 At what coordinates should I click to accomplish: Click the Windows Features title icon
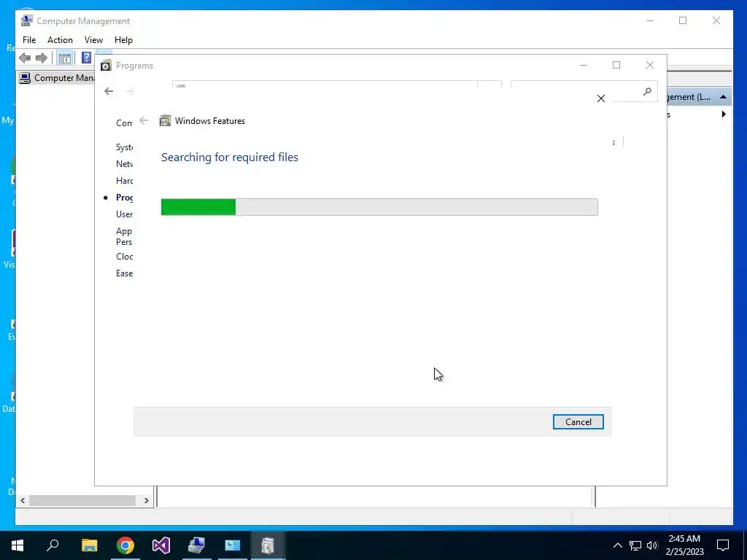point(165,121)
